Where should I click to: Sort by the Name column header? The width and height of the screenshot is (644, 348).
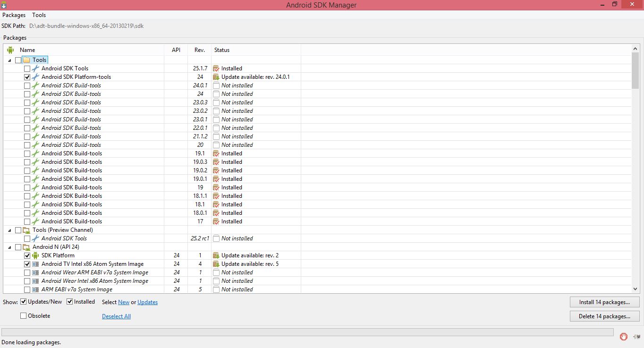84,50
